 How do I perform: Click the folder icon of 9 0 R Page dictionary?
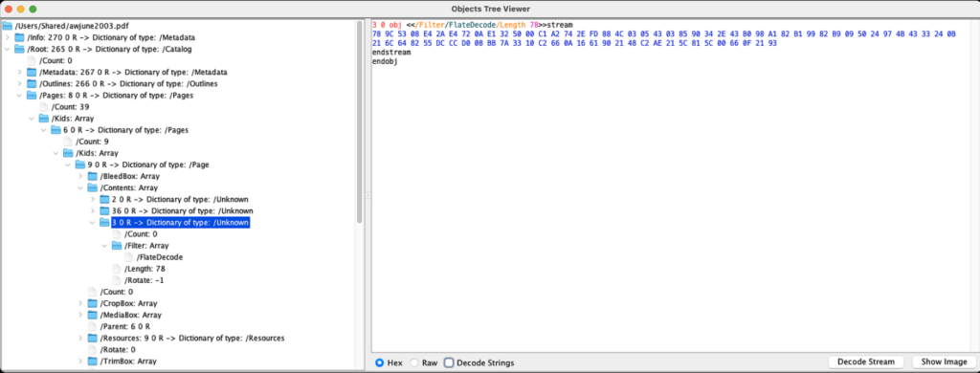[x=80, y=165]
